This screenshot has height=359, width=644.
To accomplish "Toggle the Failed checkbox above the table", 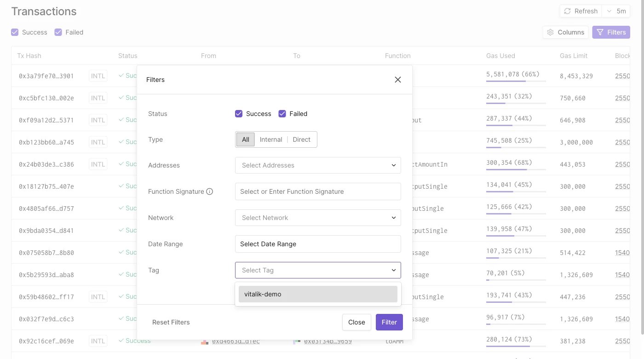I will tap(58, 32).
